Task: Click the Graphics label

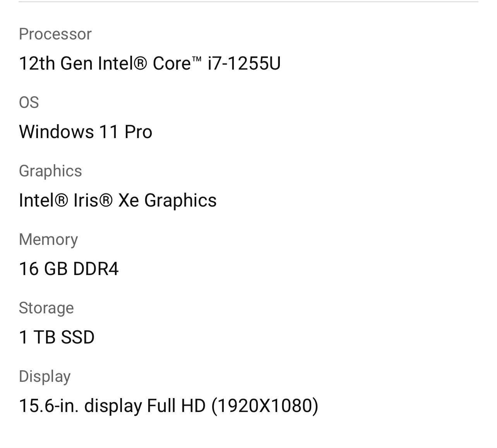Action: pos(50,171)
